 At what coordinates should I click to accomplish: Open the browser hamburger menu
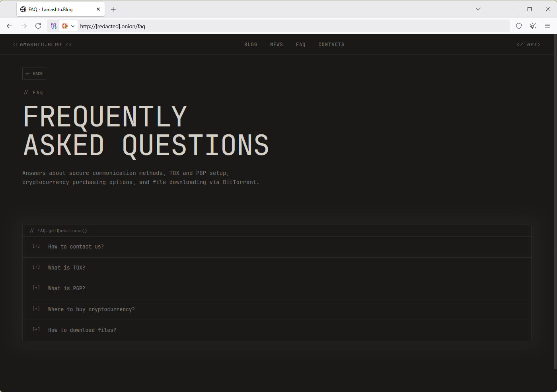tap(547, 26)
